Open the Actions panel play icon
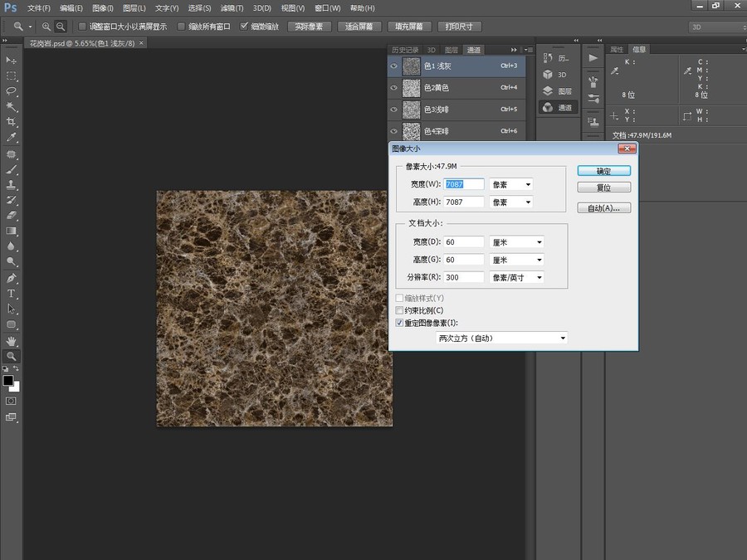The width and height of the screenshot is (747, 560). point(593,58)
